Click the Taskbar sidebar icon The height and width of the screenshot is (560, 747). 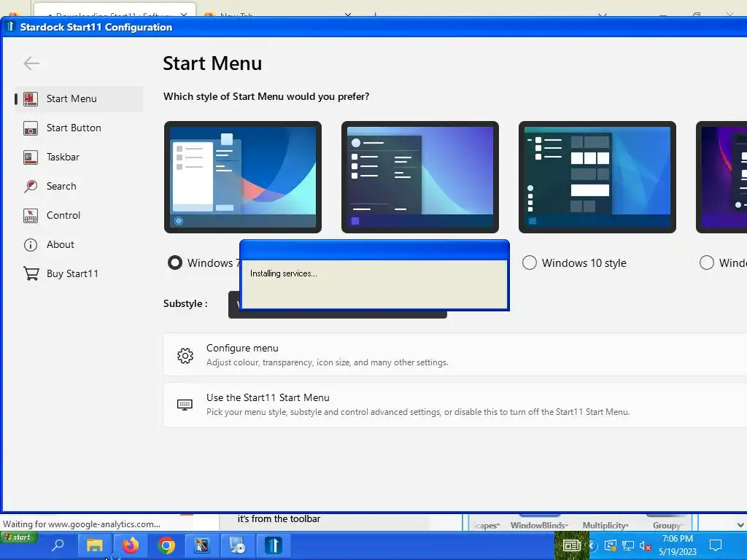click(x=31, y=157)
